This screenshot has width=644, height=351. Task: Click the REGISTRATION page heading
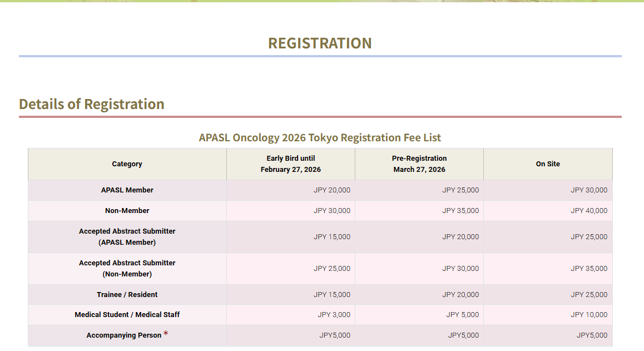click(320, 43)
